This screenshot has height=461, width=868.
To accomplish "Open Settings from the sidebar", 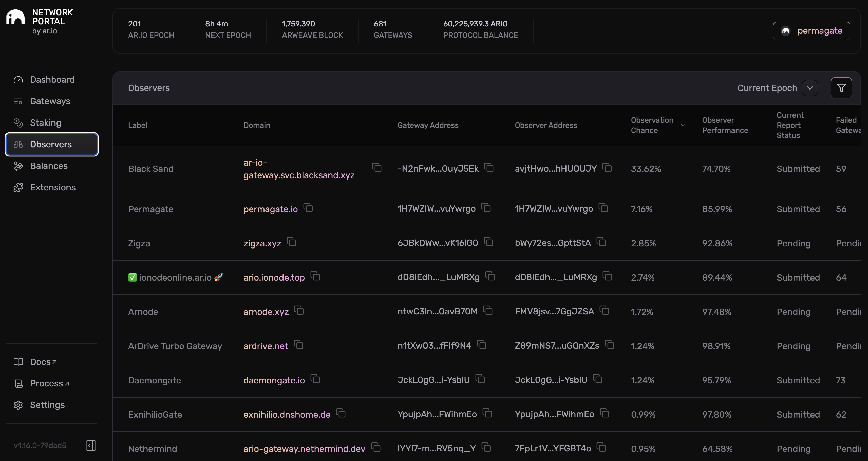I will [47, 405].
